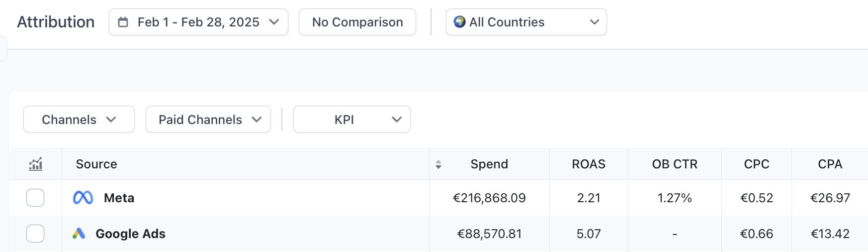The height and width of the screenshot is (252, 868).
Task: Open the Channels dropdown
Action: 79,120
